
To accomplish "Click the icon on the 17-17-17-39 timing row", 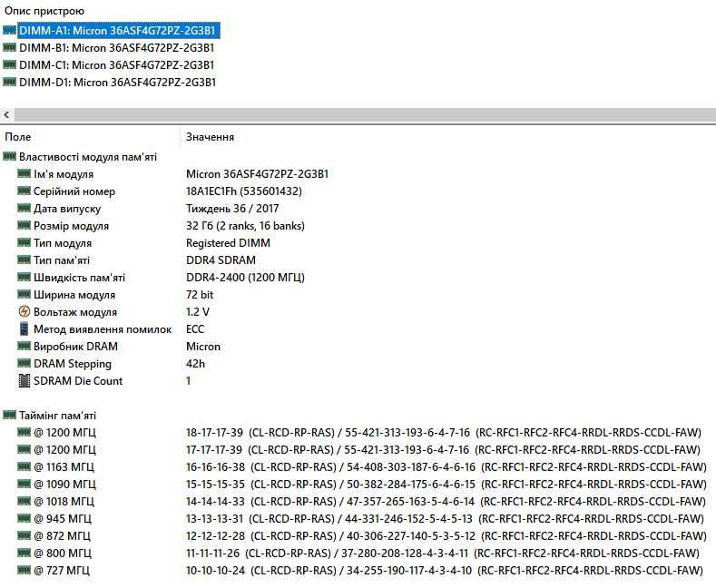I will point(25,449).
